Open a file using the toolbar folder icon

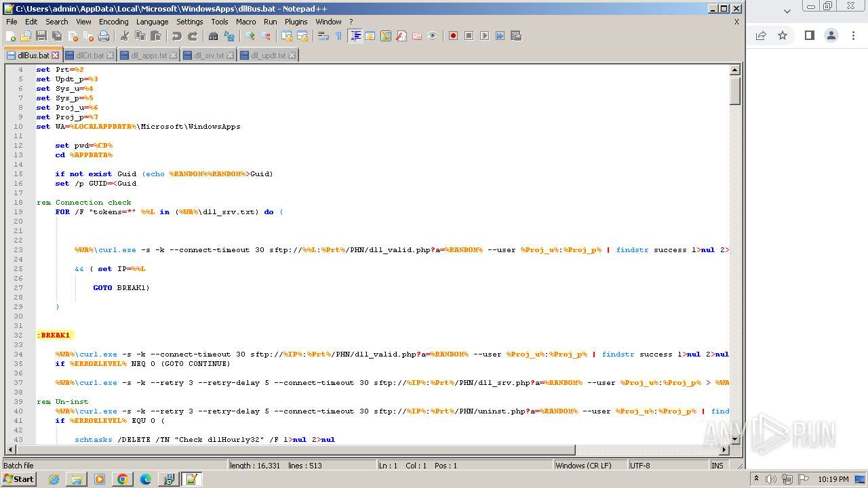pyautogui.click(x=26, y=36)
